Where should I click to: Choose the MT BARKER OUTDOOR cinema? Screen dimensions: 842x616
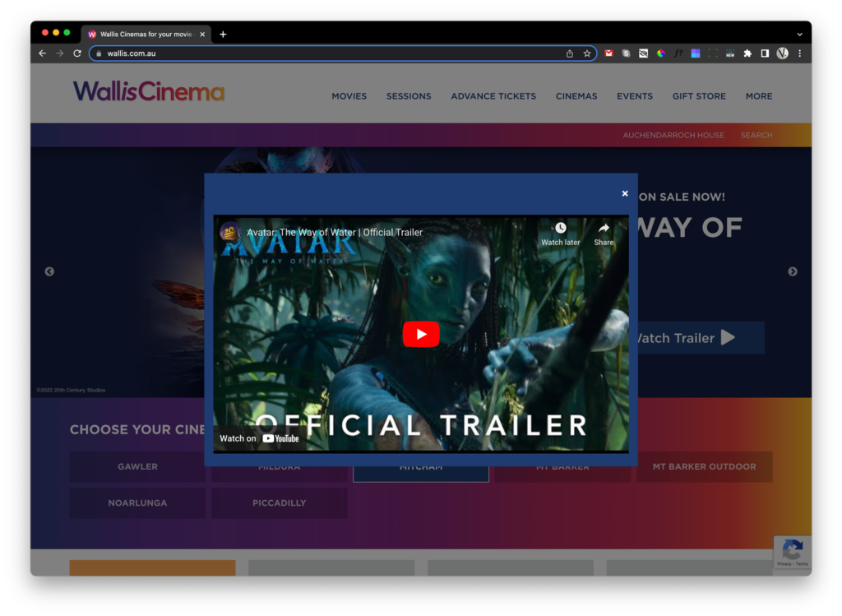(x=705, y=466)
